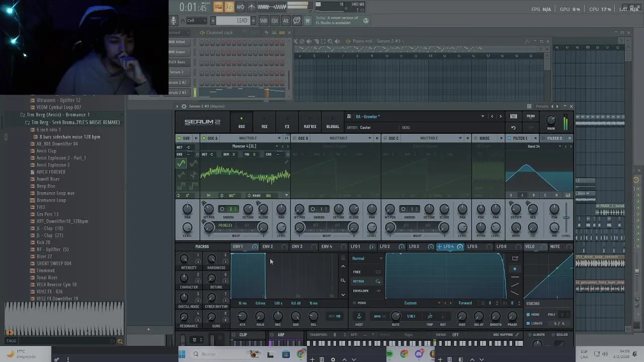Load previous preset with left arrow
Image resolution: width=644 pixels, height=362 pixels.
click(x=492, y=117)
